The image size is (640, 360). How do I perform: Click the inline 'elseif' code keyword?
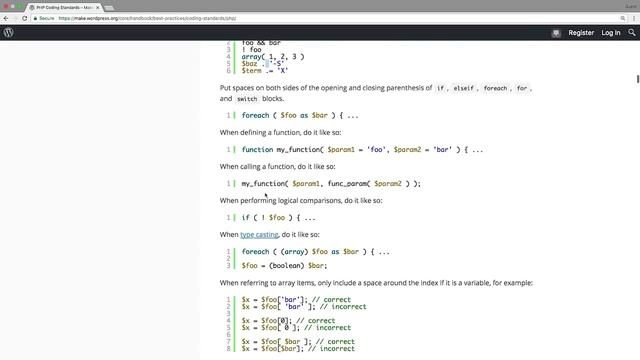click(464, 88)
